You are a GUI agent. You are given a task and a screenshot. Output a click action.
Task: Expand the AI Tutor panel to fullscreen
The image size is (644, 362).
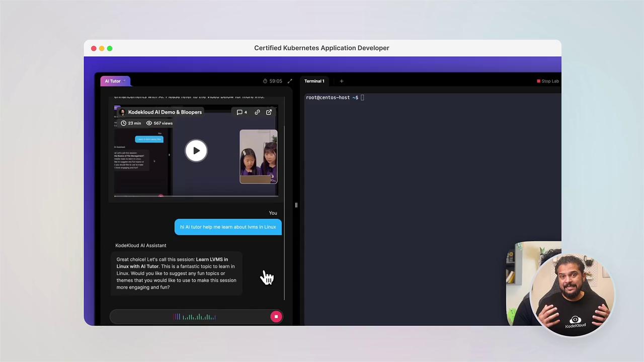click(x=290, y=81)
